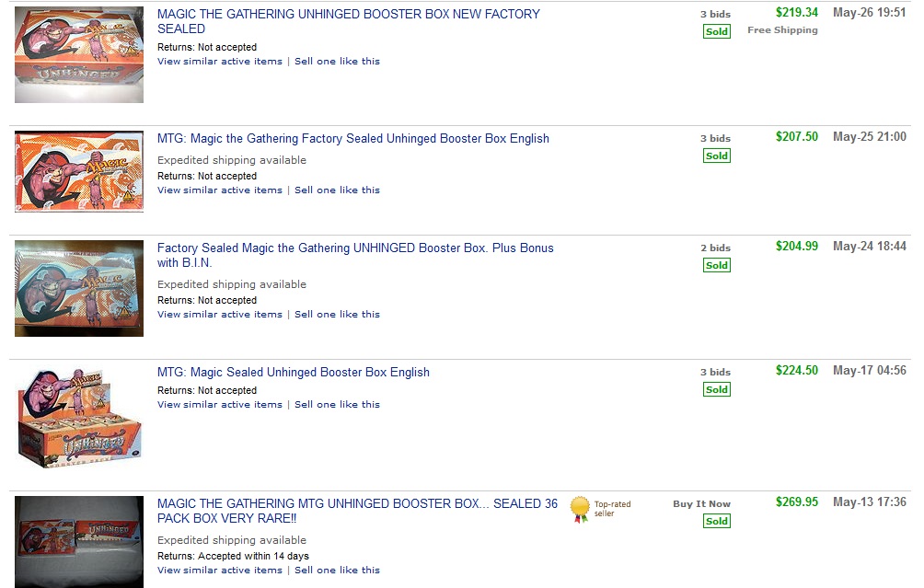
Task: Click the Sold badge under the $204.99 listing's bids
Action: pos(716,265)
